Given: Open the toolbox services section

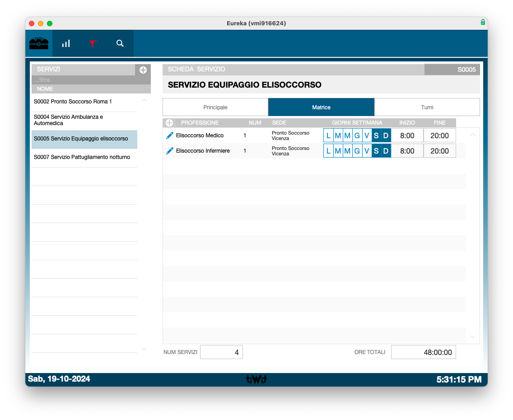Looking at the screenshot, I should 38,43.
